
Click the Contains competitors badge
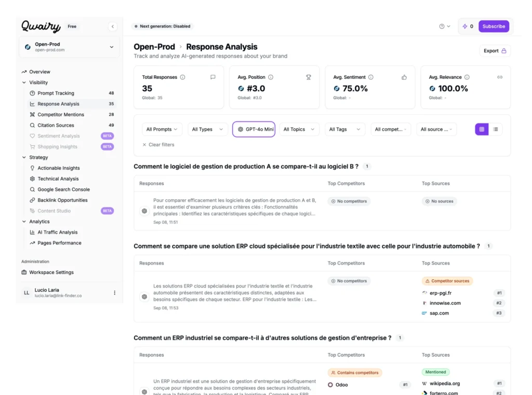[355, 373]
